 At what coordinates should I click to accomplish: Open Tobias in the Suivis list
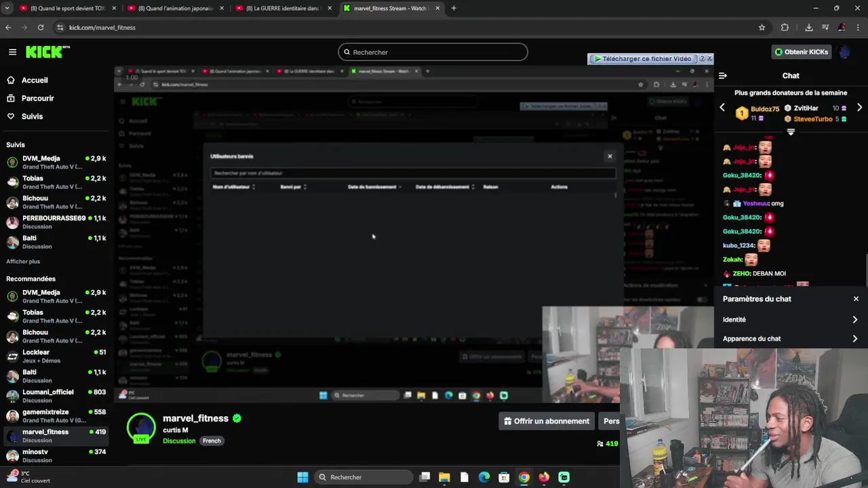pyautogui.click(x=56, y=182)
